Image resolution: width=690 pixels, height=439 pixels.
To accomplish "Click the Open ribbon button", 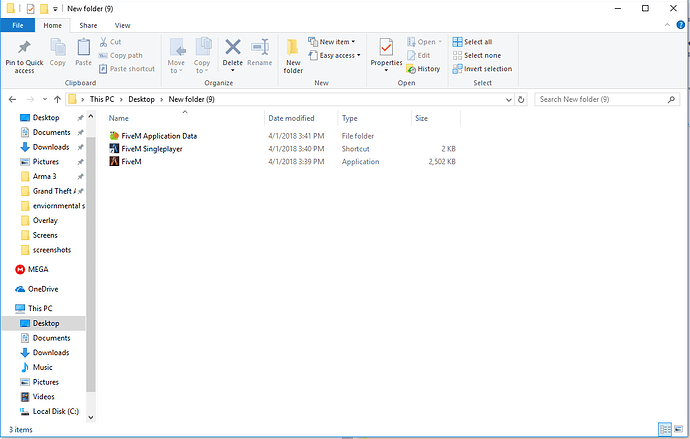I will 424,42.
